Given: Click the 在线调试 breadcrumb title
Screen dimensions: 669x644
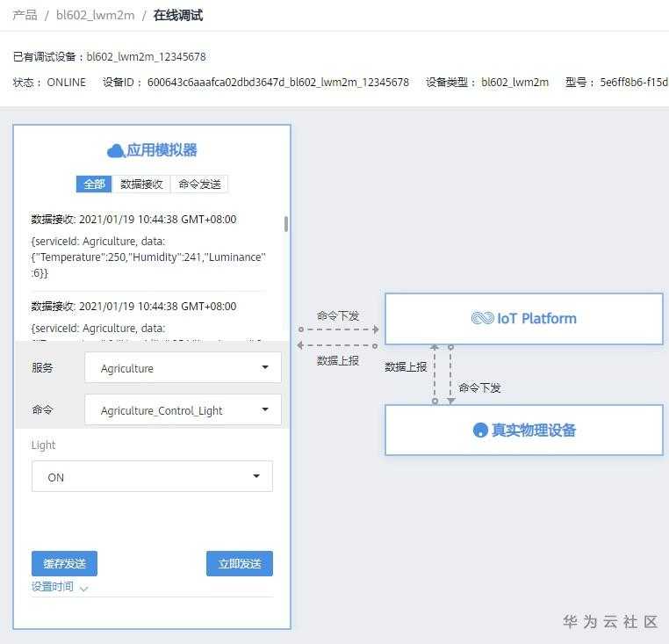Looking at the screenshot, I should coord(178,15).
